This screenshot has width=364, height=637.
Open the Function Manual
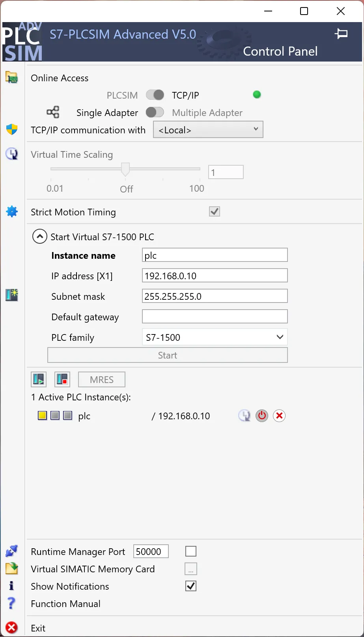click(x=65, y=604)
